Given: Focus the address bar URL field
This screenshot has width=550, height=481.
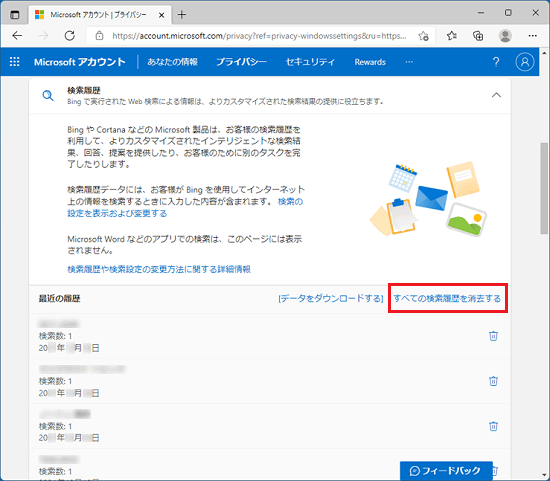Looking at the screenshot, I should click(x=259, y=36).
